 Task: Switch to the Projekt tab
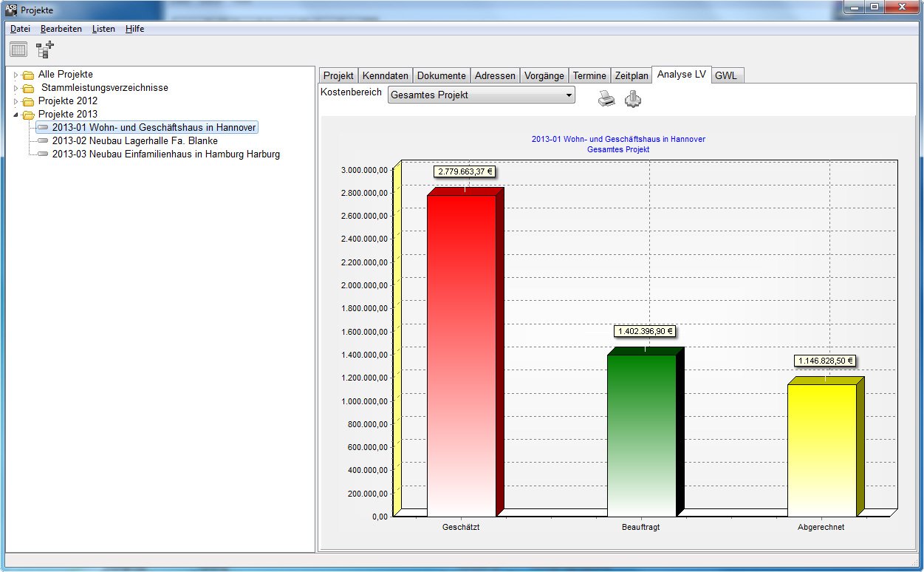[x=338, y=75]
